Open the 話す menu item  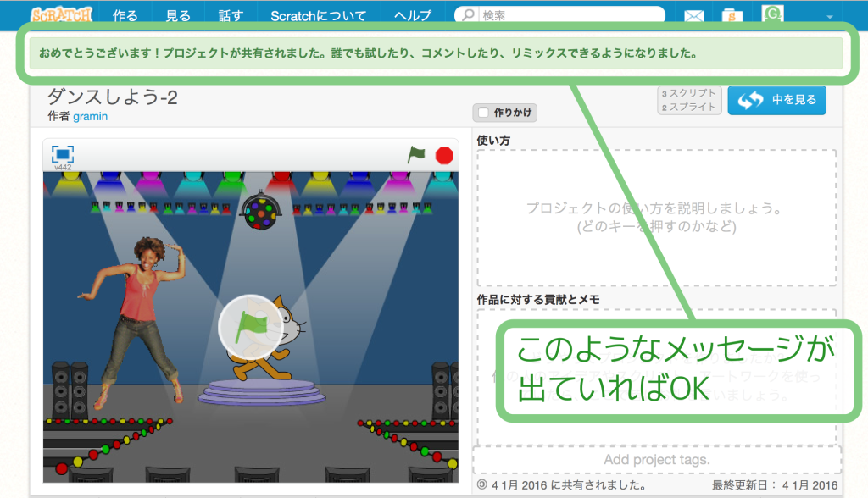231,15
